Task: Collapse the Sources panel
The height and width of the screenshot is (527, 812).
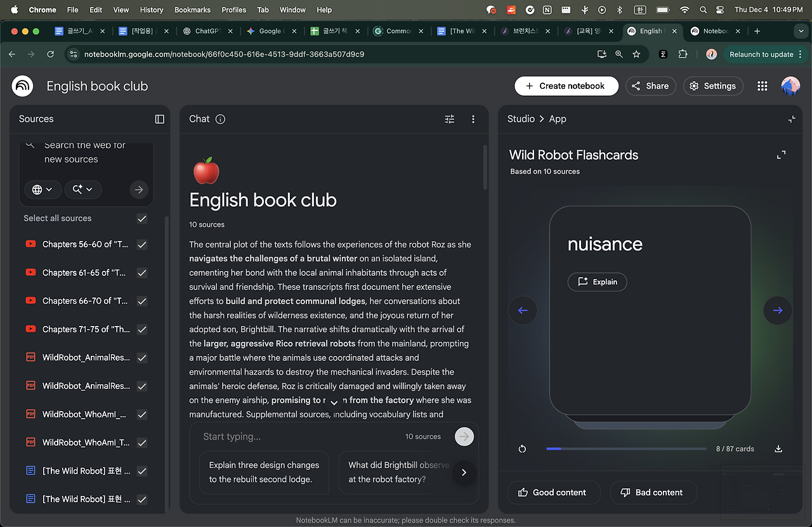Action: click(x=159, y=119)
